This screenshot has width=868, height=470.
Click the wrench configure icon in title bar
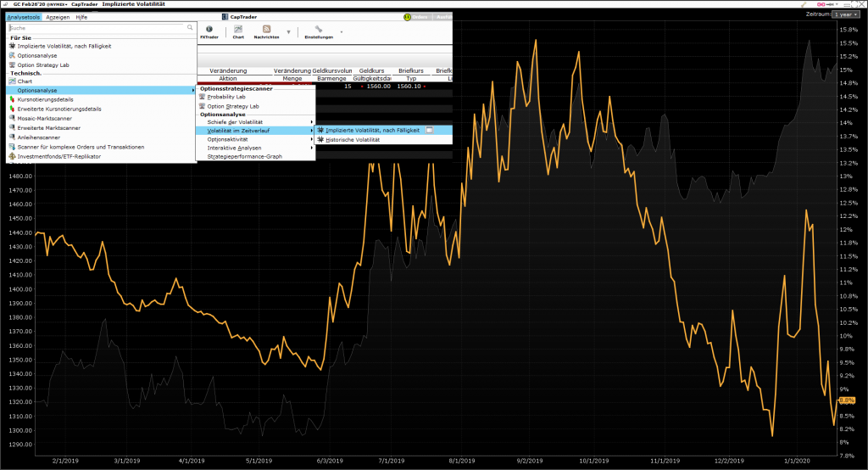click(804, 4)
